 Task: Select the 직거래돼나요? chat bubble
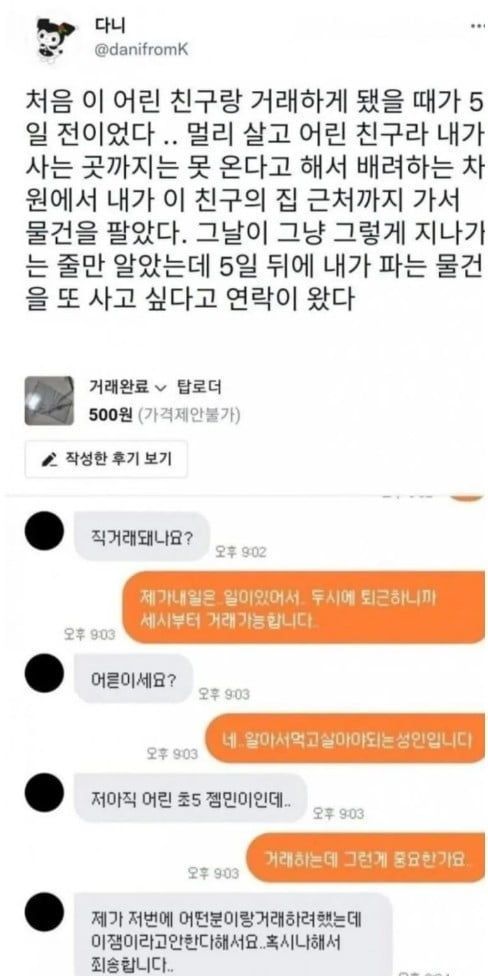[x=142, y=537]
